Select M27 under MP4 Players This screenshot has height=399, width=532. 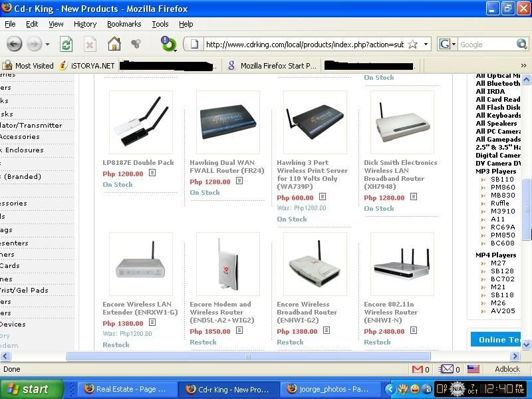[498, 263]
